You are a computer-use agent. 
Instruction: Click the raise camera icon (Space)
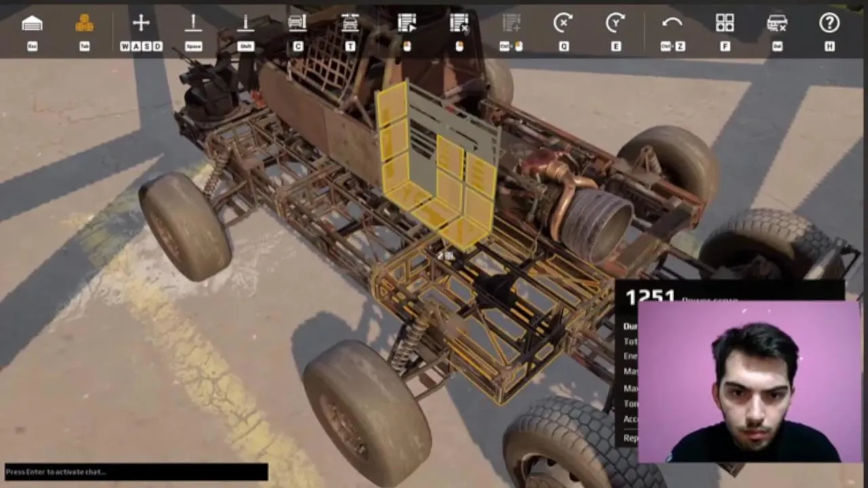(193, 24)
